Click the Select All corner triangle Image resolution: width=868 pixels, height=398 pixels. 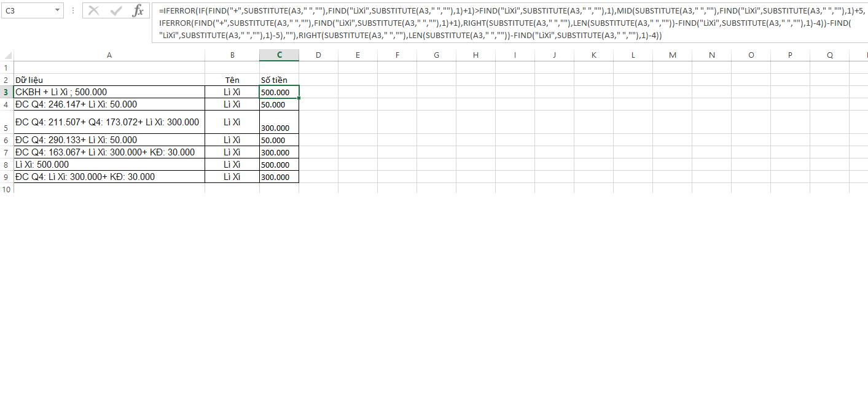tap(7, 55)
